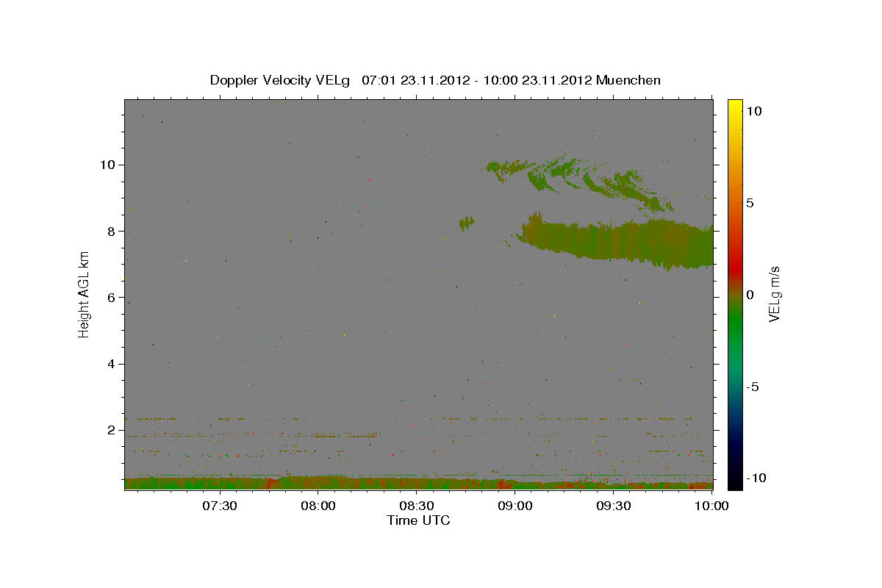Click the 09:00 time tick label
The width and height of the screenshot is (882, 588).
click(x=515, y=506)
